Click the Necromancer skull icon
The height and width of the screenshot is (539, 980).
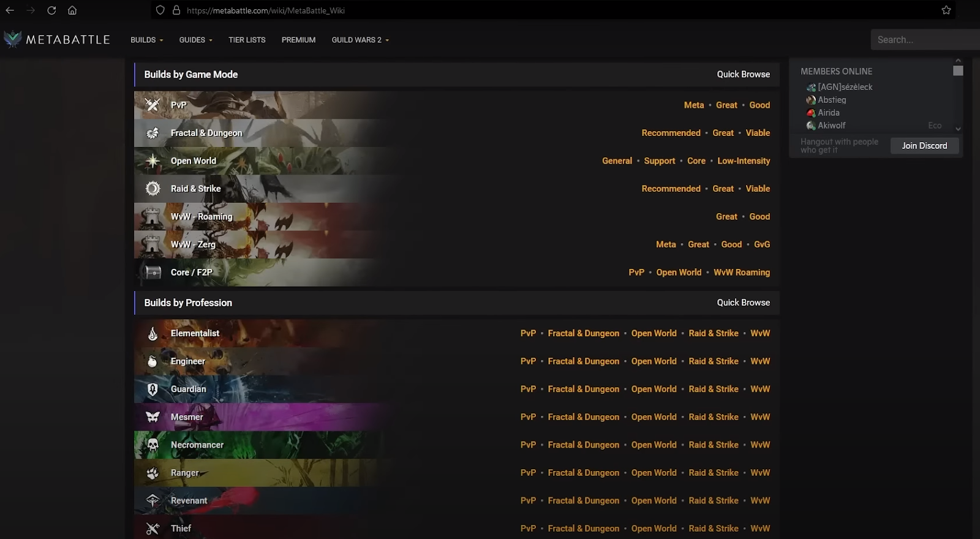coord(153,445)
